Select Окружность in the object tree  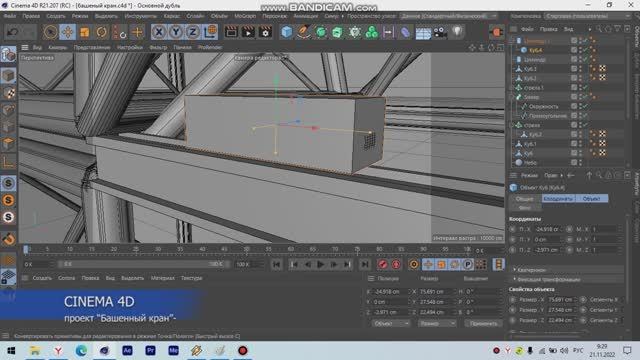point(543,107)
